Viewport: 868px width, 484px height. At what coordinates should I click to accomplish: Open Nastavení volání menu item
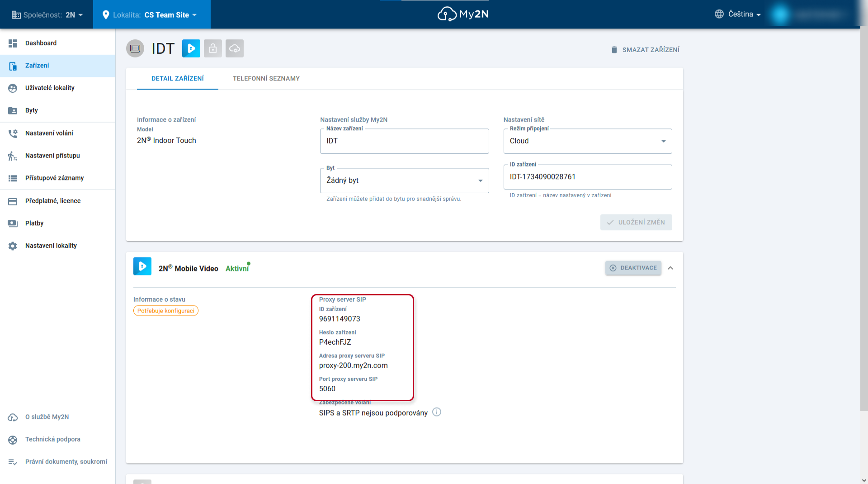click(x=58, y=133)
